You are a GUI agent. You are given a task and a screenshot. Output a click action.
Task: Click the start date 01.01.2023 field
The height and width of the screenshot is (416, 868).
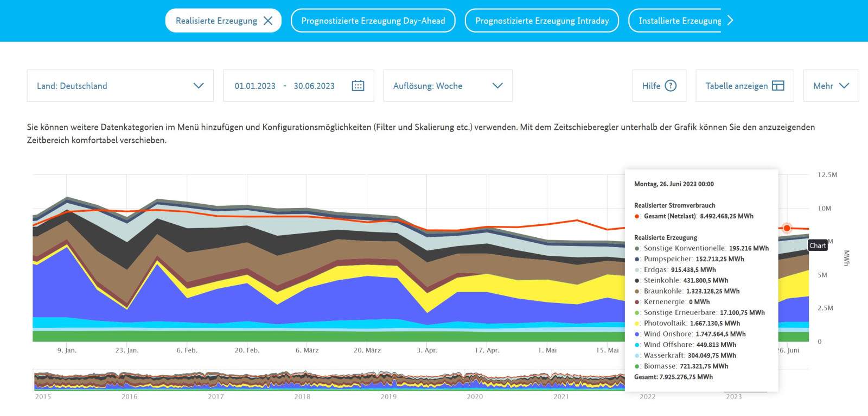pyautogui.click(x=255, y=86)
